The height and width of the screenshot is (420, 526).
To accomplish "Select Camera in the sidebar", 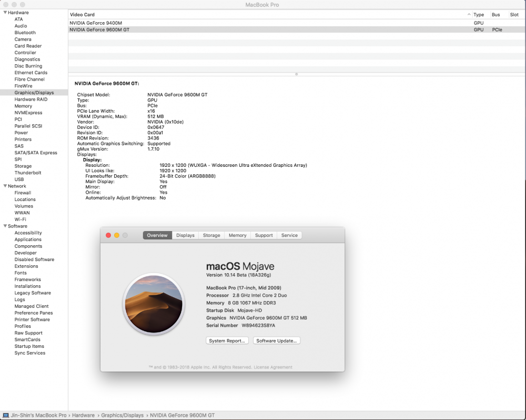I will [x=23, y=39].
